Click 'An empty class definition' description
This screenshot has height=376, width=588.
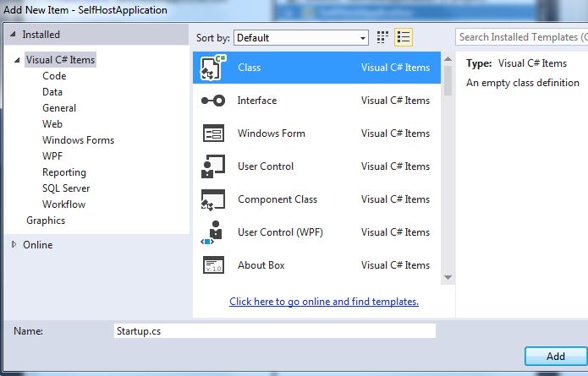point(523,83)
